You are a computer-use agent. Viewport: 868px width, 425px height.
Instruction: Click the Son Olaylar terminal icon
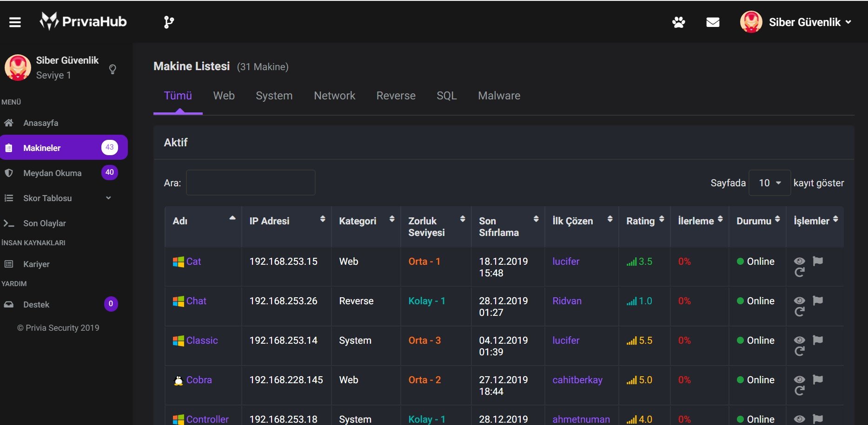(x=8, y=223)
